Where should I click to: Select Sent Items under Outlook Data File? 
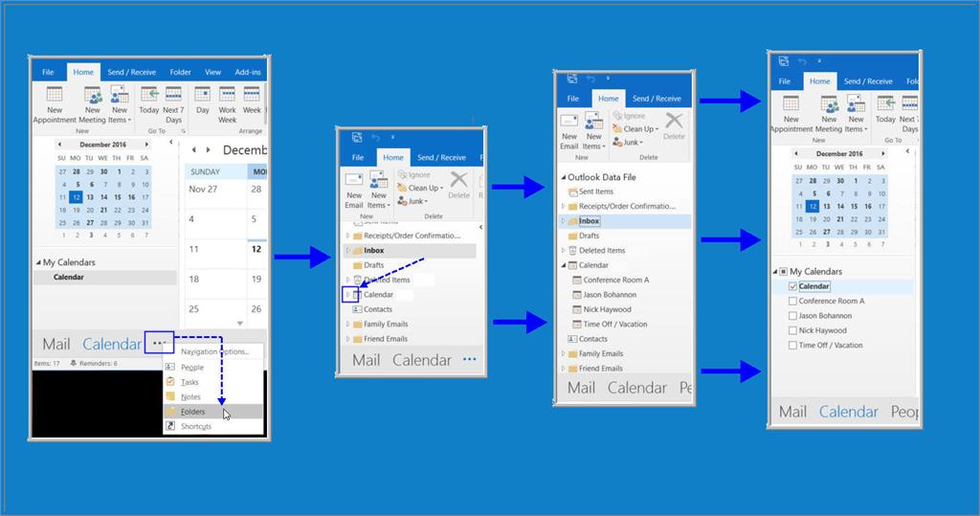[597, 191]
